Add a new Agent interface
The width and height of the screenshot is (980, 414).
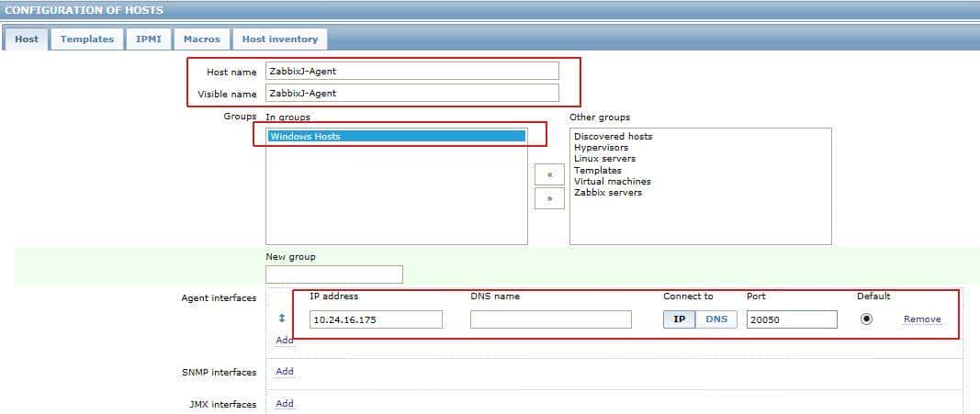tap(285, 341)
